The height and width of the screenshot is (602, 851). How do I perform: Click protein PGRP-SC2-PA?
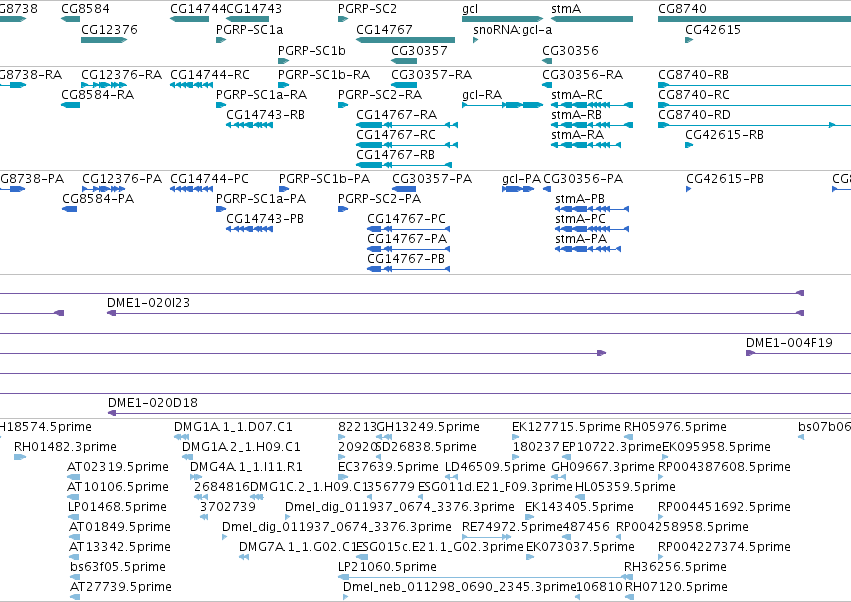click(379, 199)
